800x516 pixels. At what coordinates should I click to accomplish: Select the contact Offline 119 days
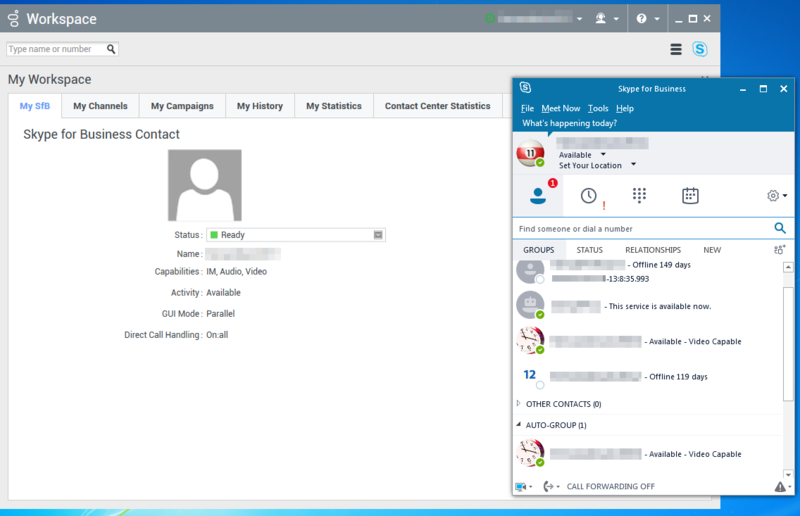(x=648, y=377)
